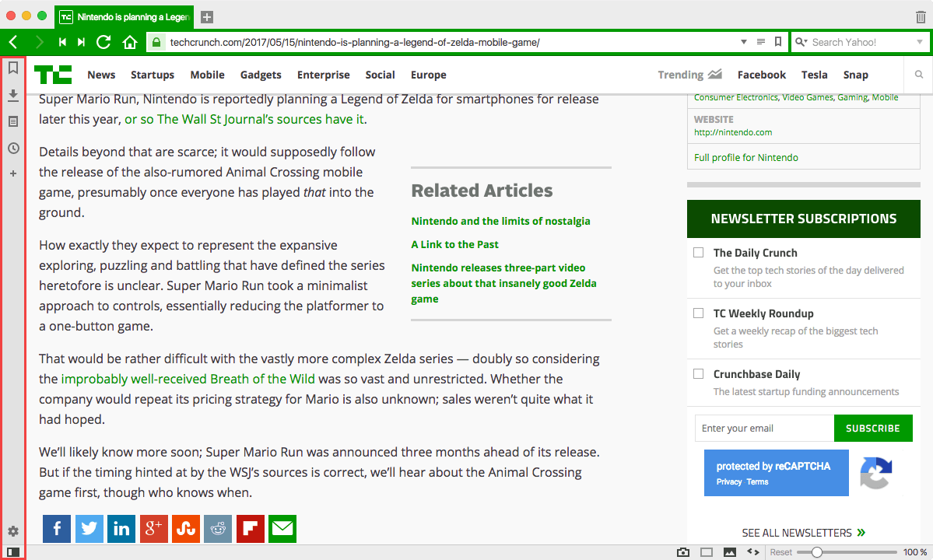Open the Startups section

153,75
